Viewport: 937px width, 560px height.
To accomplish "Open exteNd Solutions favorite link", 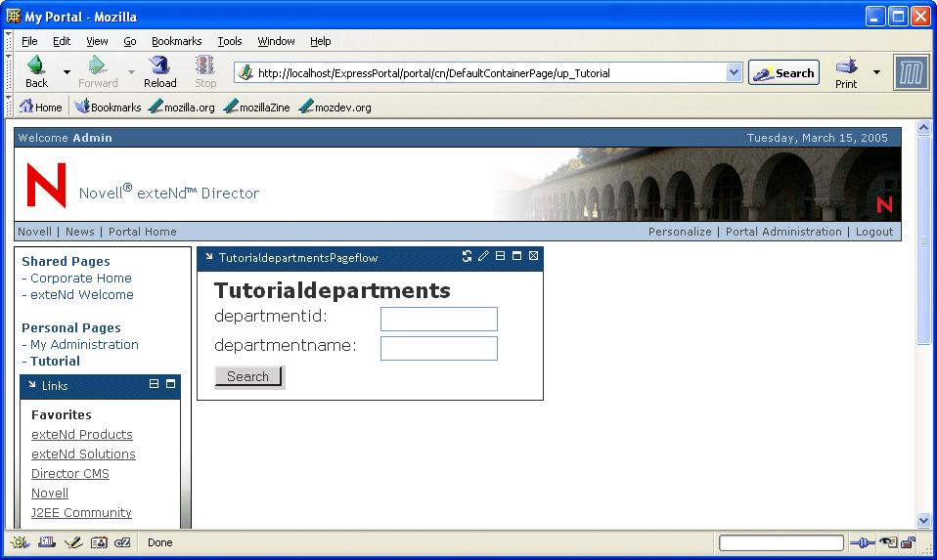I will (x=83, y=454).
